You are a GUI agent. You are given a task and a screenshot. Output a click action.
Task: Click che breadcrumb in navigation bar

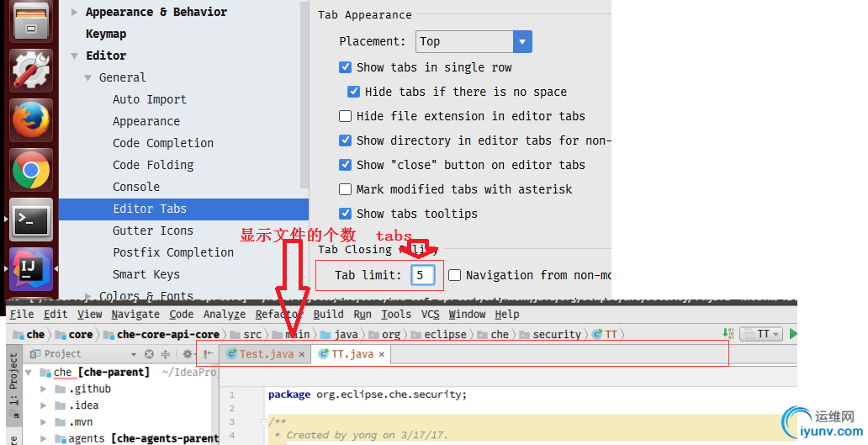[29, 334]
